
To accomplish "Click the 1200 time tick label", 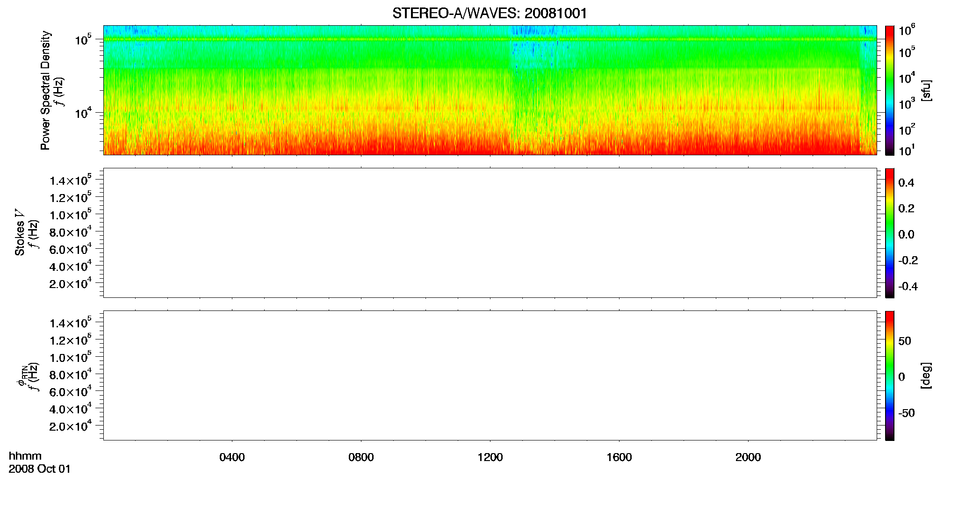I will (x=490, y=457).
